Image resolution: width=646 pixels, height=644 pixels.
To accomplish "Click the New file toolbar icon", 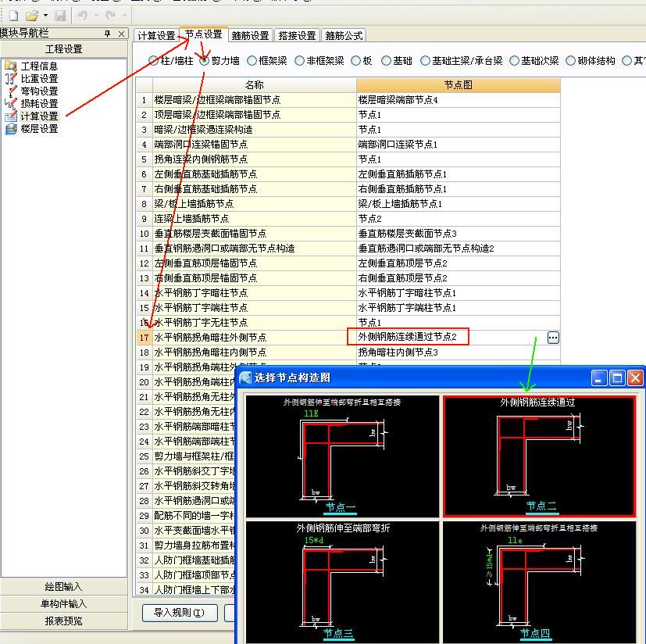I will coord(13,16).
